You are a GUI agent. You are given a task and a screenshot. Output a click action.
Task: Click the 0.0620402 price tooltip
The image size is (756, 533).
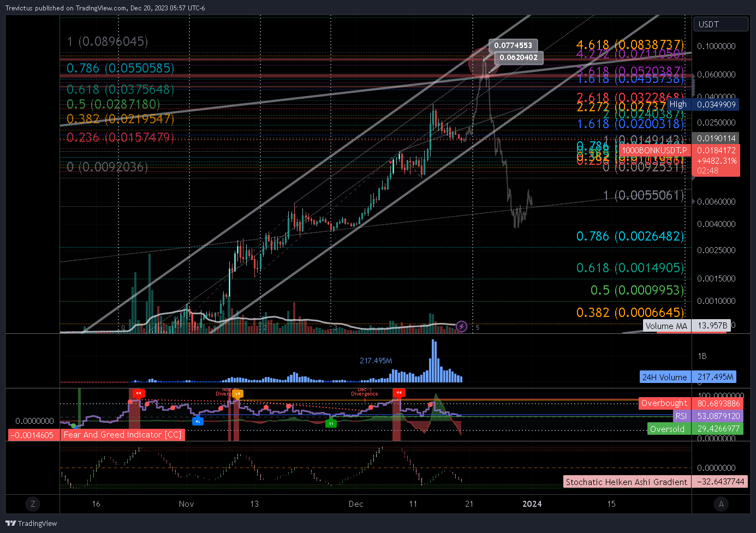coord(519,57)
